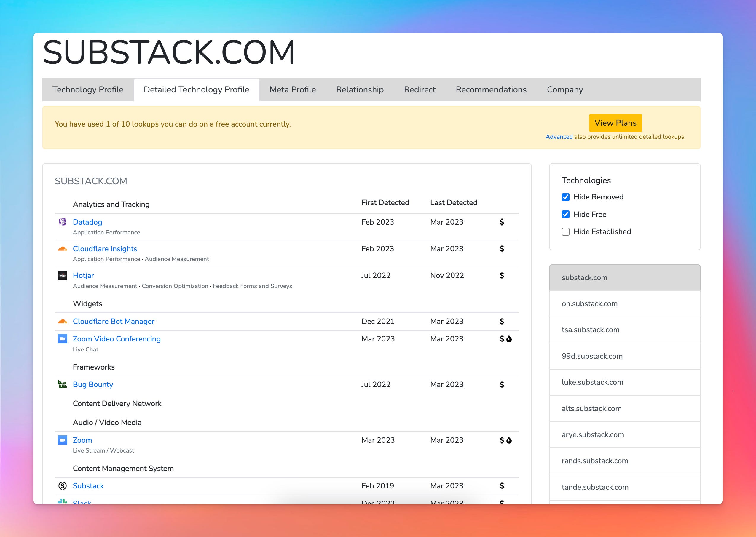Click the Cloudflare Bot Manager cloud icon
The image size is (756, 537).
tap(62, 322)
